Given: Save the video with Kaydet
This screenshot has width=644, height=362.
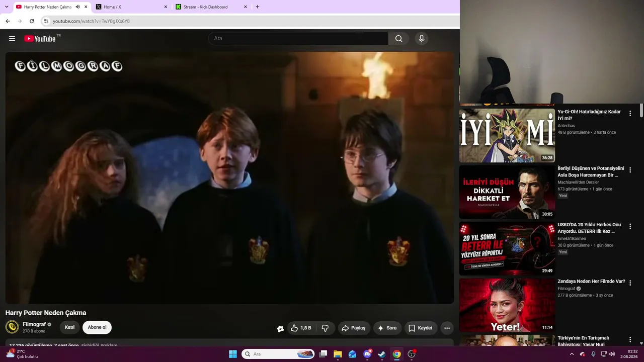Looking at the screenshot, I should tap(421, 328).
